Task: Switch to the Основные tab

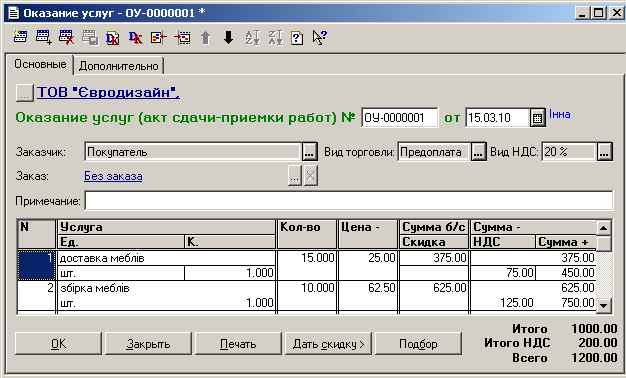Action: (x=40, y=64)
